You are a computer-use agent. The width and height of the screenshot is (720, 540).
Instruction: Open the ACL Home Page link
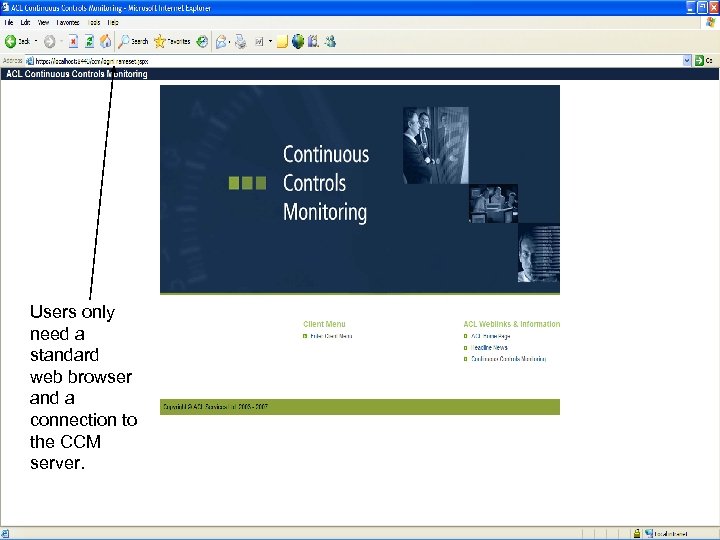point(490,336)
